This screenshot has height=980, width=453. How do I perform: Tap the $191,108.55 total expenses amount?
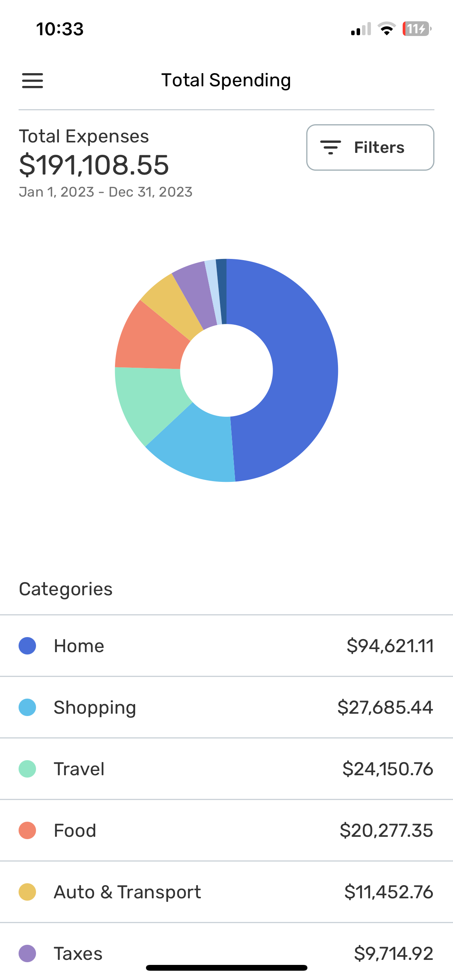(94, 165)
